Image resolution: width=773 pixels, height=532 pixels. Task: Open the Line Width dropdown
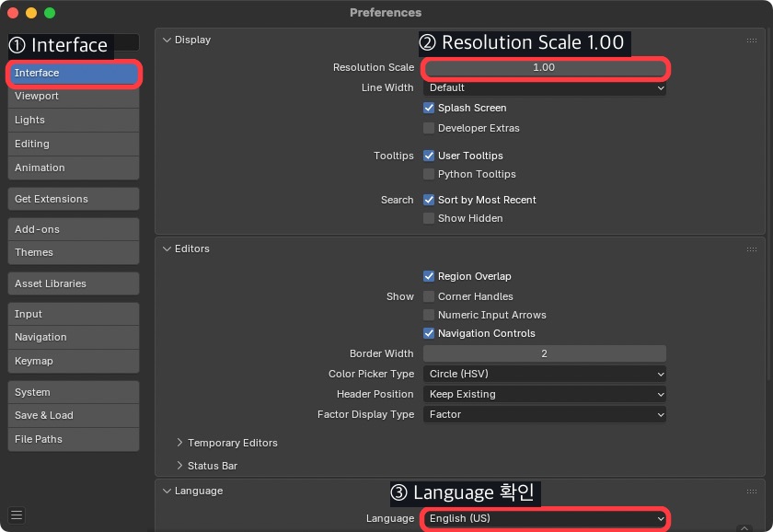544,87
